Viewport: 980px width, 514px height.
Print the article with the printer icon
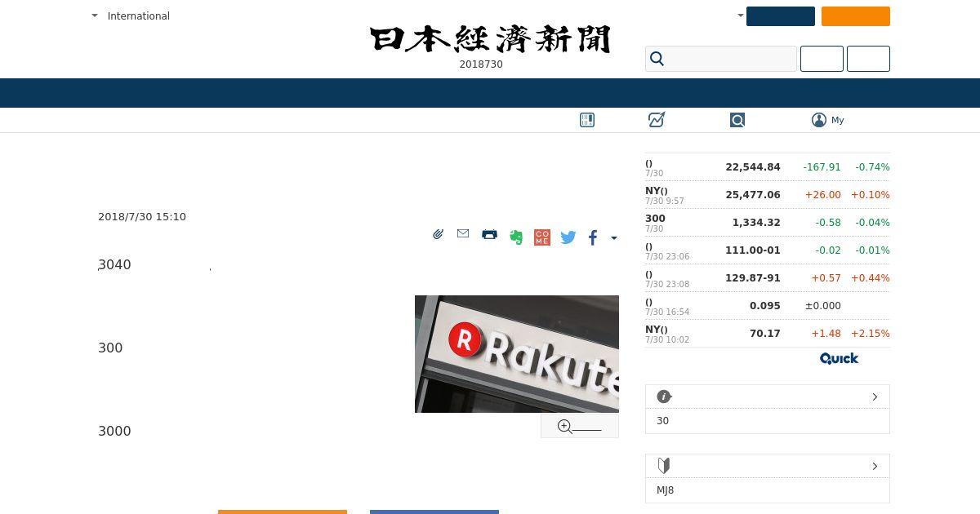point(489,234)
